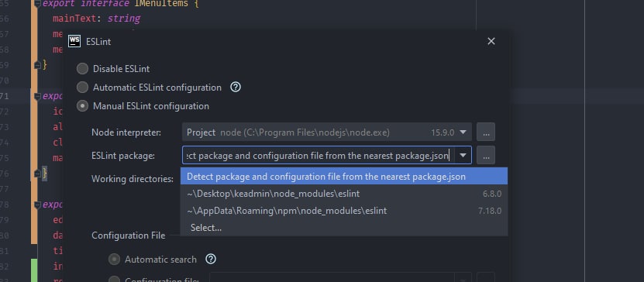Screen dimensions: 644x282
Task: Pick keadmin node_modules eslint 6.8.0 entry
Action: click(x=344, y=194)
